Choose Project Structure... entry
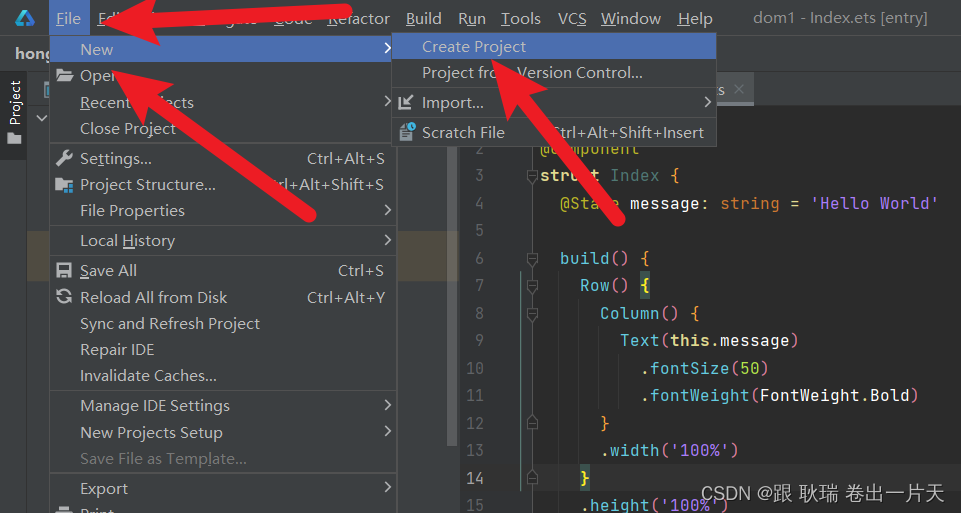Image resolution: width=961 pixels, height=513 pixels. coord(223,184)
